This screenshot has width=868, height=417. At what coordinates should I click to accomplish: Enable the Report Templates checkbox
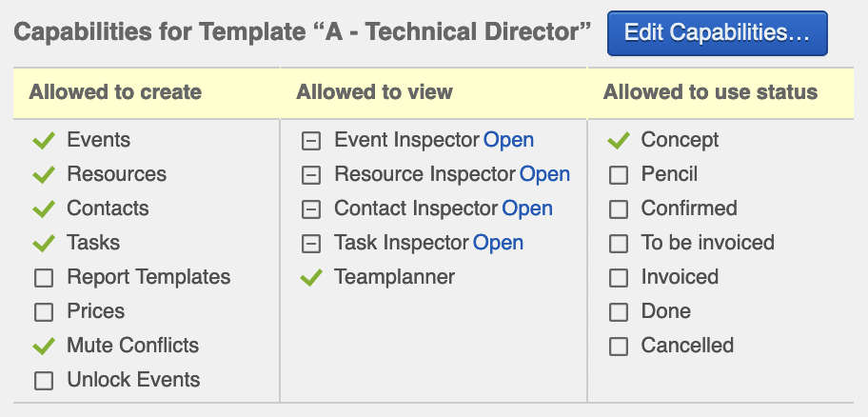click(43, 278)
